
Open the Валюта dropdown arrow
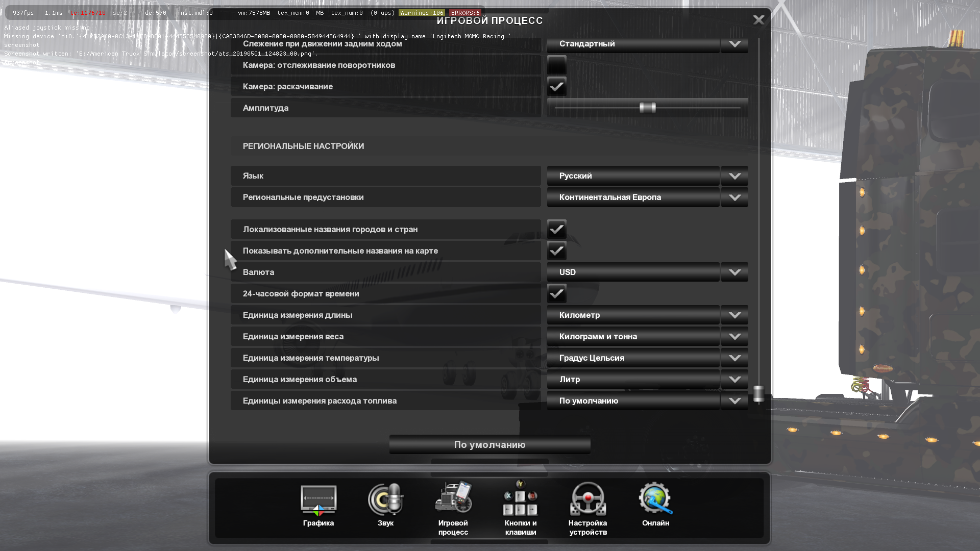click(x=734, y=272)
